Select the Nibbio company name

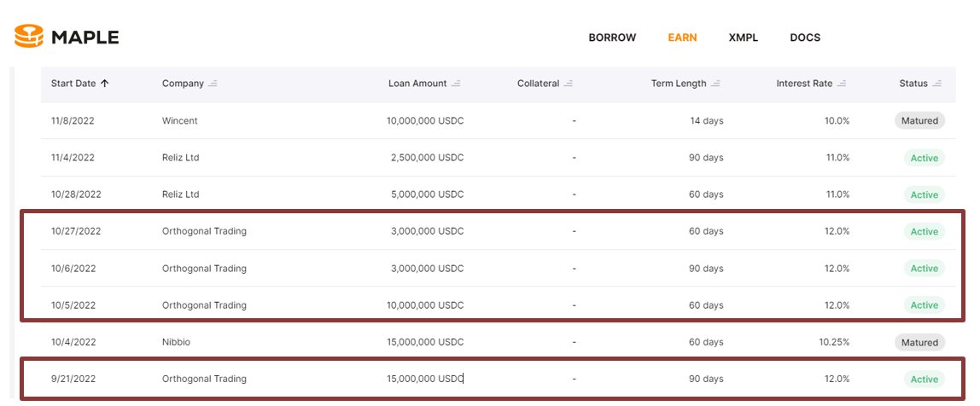tap(176, 342)
